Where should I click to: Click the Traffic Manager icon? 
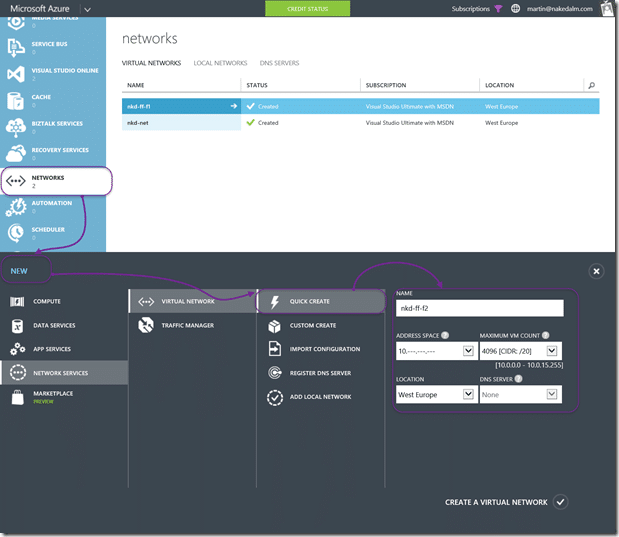click(x=146, y=325)
